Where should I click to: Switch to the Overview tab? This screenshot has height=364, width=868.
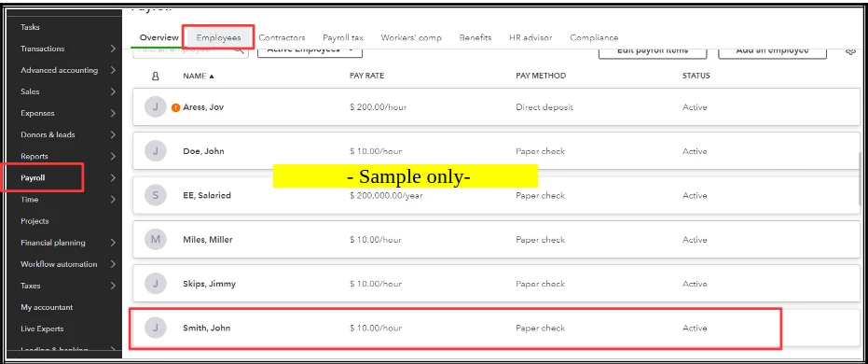pyautogui.click(x=158, y=37)
